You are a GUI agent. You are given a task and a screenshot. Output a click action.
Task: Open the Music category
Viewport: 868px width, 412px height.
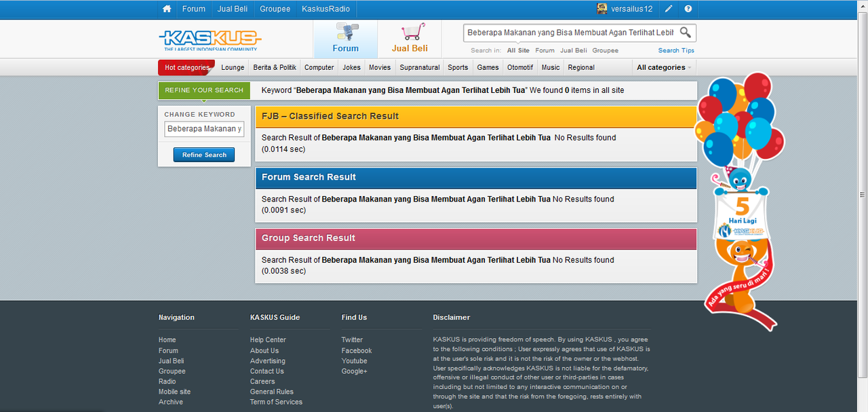(551, 67)
